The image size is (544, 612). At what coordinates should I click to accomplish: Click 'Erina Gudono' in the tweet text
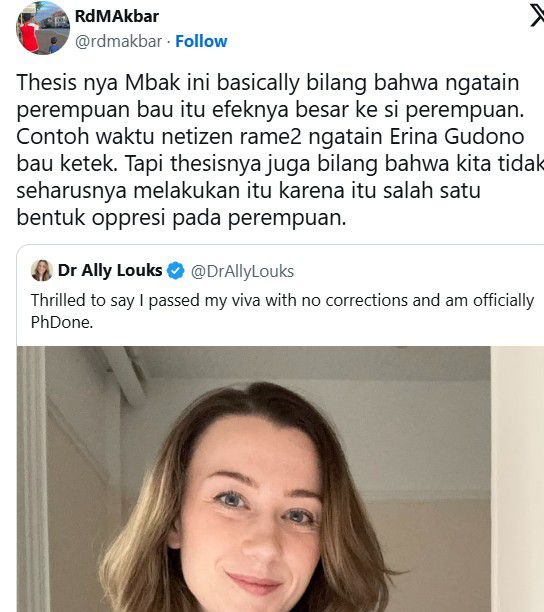457,137
